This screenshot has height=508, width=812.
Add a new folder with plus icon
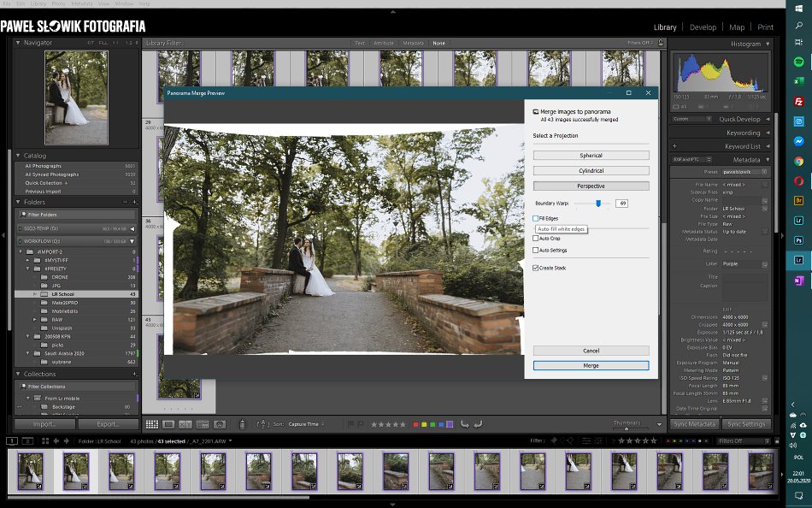pos(135,202)
